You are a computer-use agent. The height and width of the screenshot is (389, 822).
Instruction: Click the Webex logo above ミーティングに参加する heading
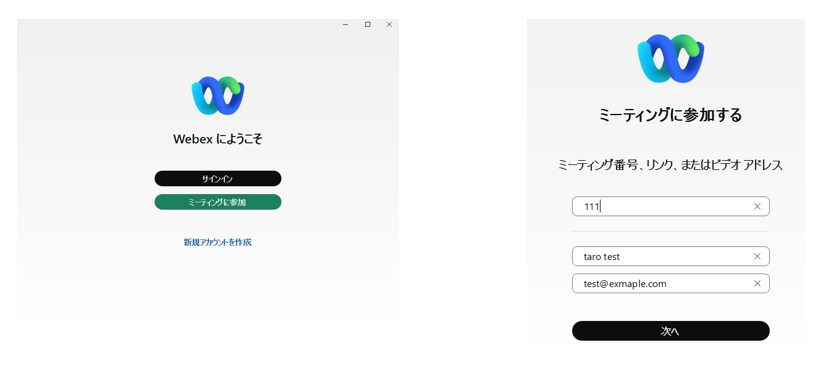(x=670, y=58)
